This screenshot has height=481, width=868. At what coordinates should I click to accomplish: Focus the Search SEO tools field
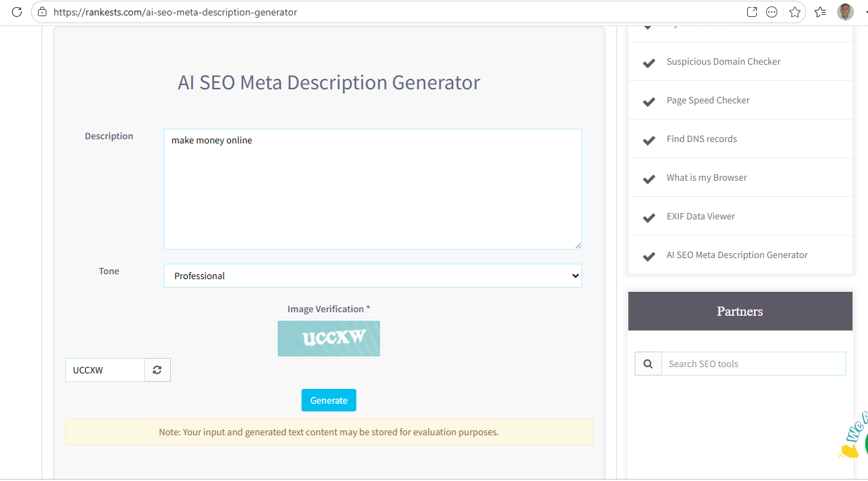(x=753, y=364)
